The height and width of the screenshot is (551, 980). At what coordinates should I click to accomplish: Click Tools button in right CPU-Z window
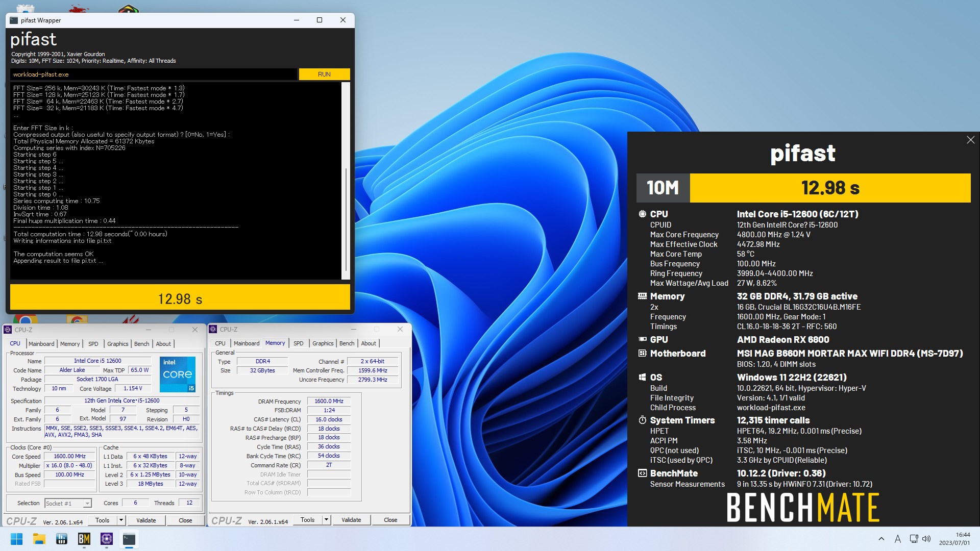click(307, 520)
